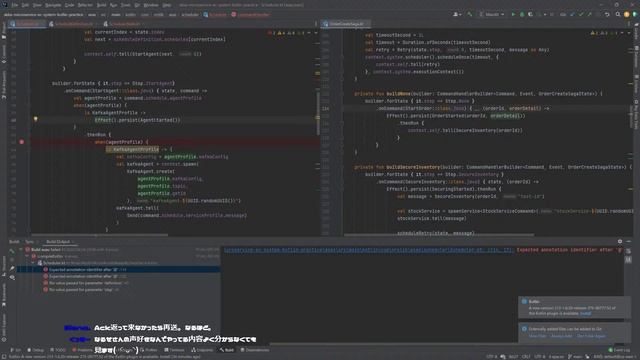Open the Bookmarks side tool window
Image resolution: width=640 pixels, height=360 pixels.
[x=4, y=296]
